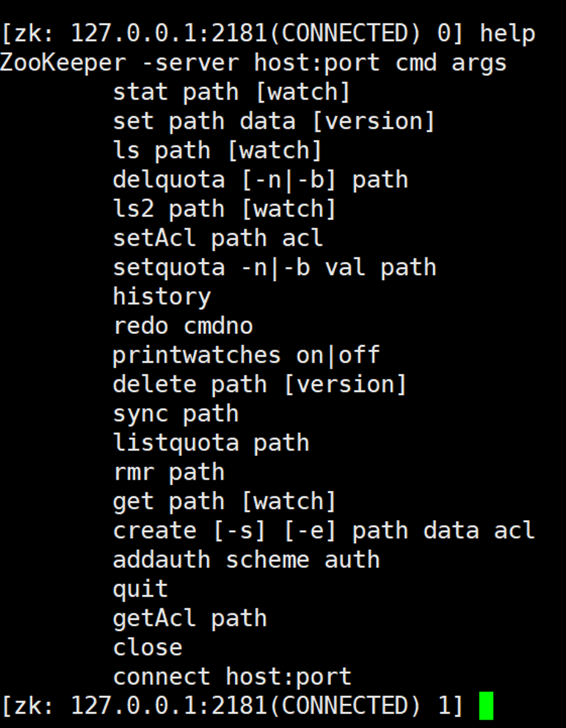The height and width of the screenshot is (728, 566).
Task: Click the green terminal cursor block
Action: coord(486,705)
